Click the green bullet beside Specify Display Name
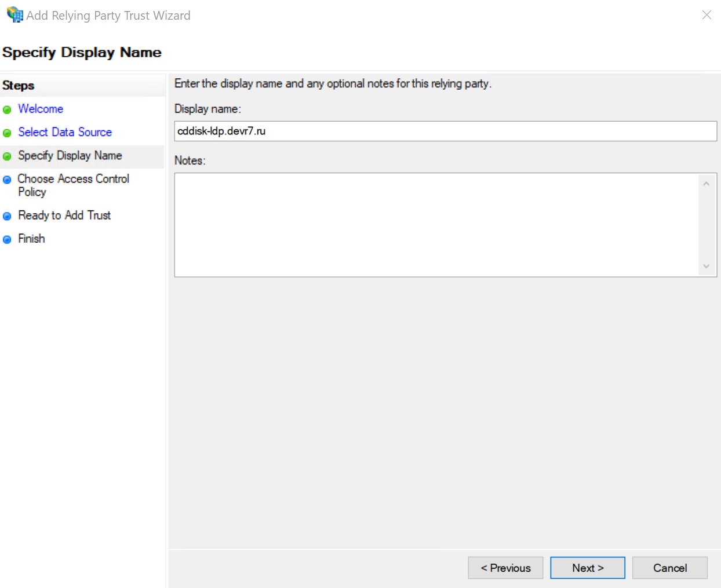 click(x=7, y=156)
